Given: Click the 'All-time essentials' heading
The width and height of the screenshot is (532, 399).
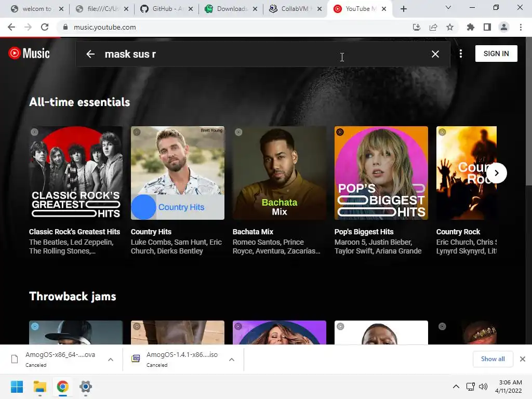Looking at the screenshot, I should [x=79, y=102].
